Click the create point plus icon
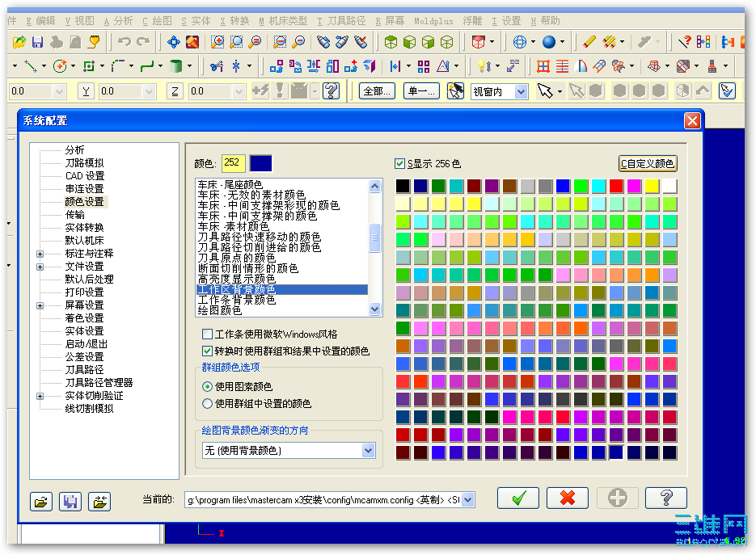The width and height of the screenshot is (756, 555). (x=60, y=66)
